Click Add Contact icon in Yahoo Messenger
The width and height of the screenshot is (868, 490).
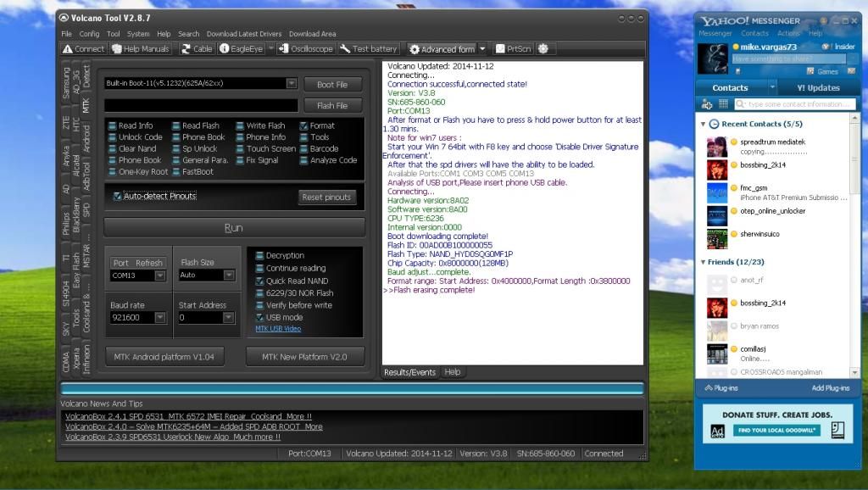(707, 104)
